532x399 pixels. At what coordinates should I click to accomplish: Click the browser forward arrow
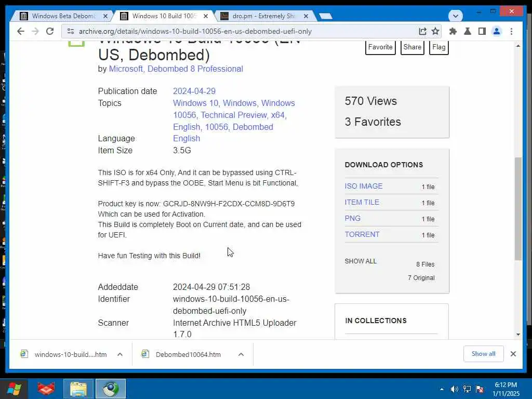point(35,31)
